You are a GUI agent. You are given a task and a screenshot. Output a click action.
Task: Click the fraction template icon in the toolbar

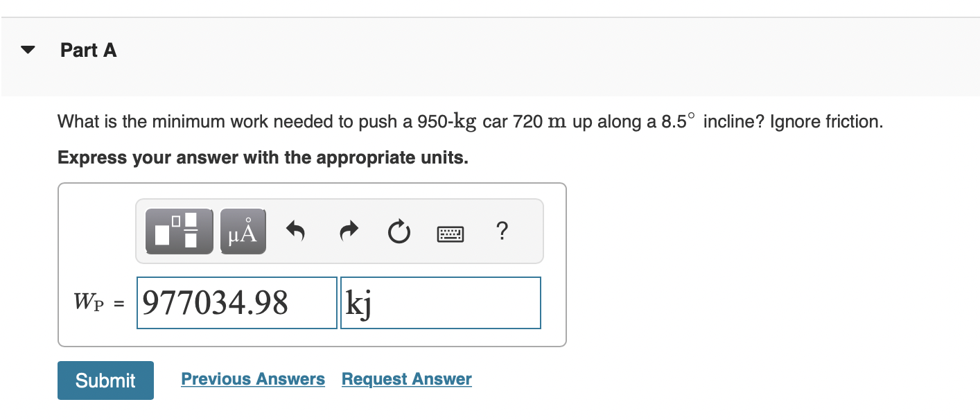tap(178, 231)
